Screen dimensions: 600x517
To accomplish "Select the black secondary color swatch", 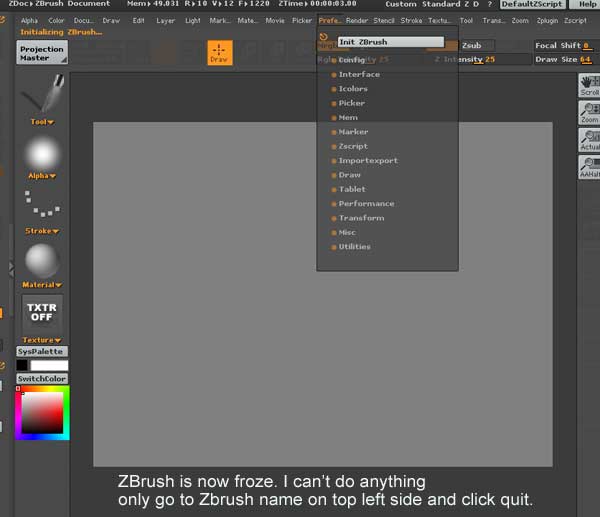I will click(x=22, y=365).
